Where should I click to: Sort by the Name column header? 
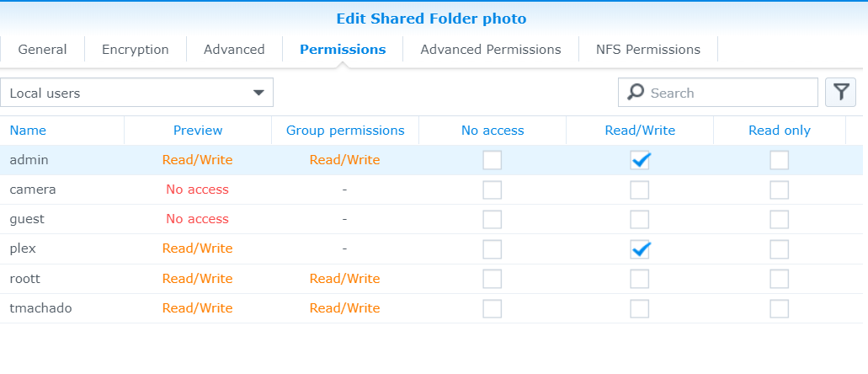pyautogui.click(x=28, y=131)
